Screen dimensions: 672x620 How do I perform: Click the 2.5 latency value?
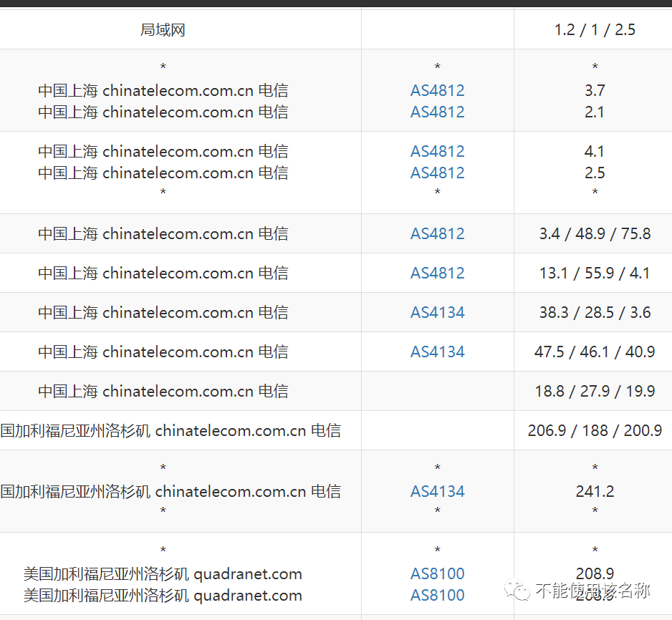595,173
